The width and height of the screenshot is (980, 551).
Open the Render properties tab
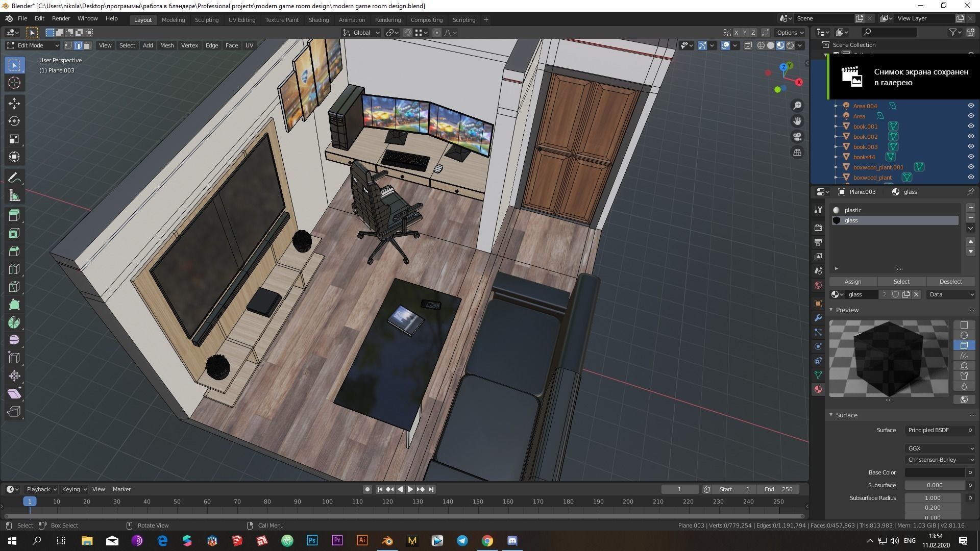point(818,228)
